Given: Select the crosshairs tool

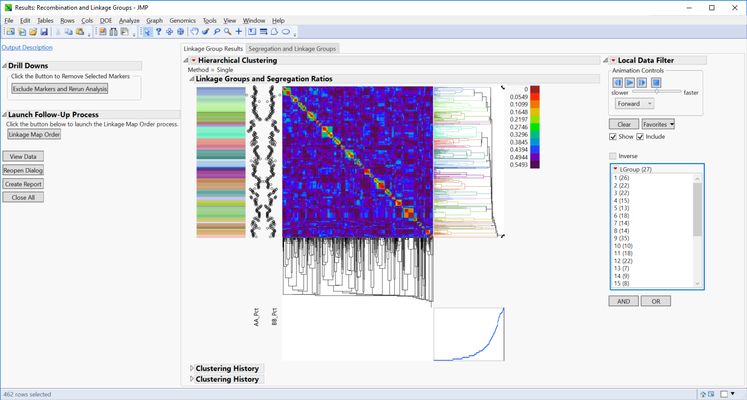Looking at the screenshot, I should coord(239,32).
